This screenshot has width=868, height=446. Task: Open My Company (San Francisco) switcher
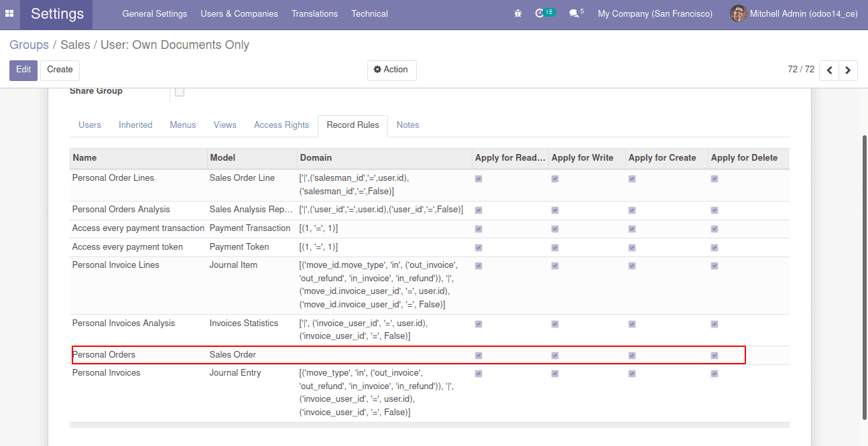pyautogui.click(x=655, y=13)
